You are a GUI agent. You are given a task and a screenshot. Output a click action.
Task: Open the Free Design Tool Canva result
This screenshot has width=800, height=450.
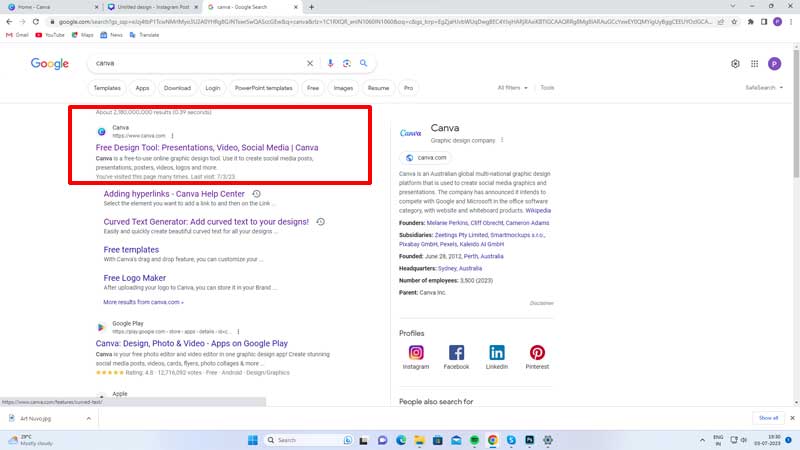click(207, 147)
